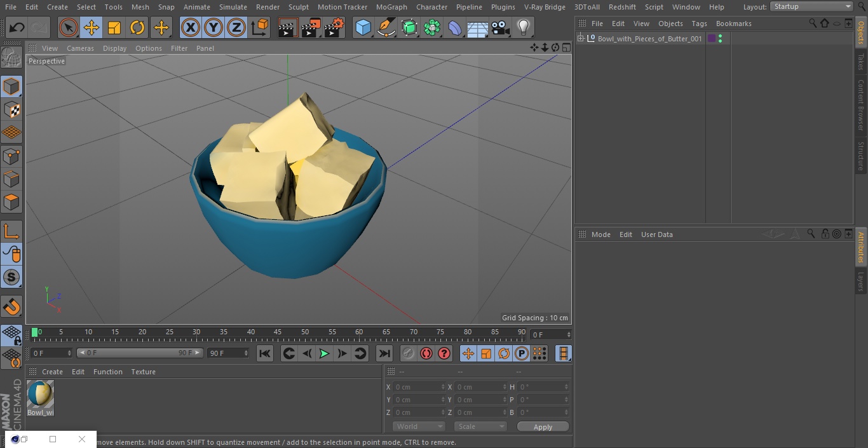Open the Sculpt menu
The width and height of the screenshot is (868, 448).
coord(298,7)
